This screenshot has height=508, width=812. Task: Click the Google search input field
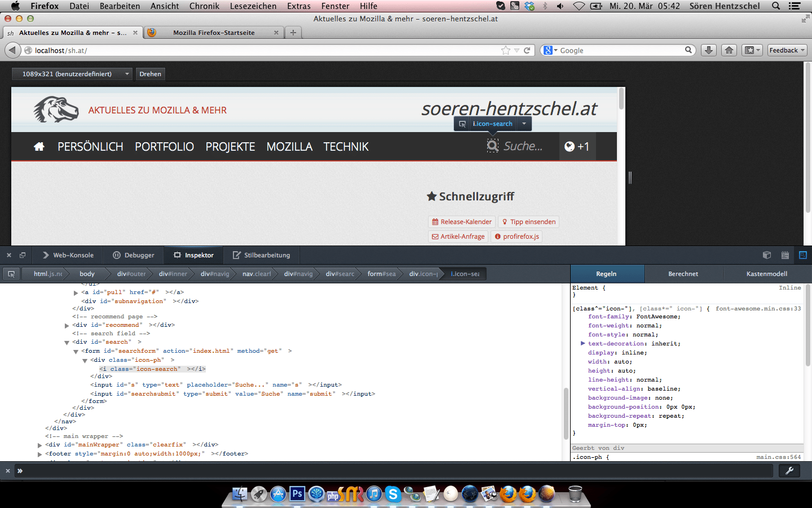pos(620,50)
